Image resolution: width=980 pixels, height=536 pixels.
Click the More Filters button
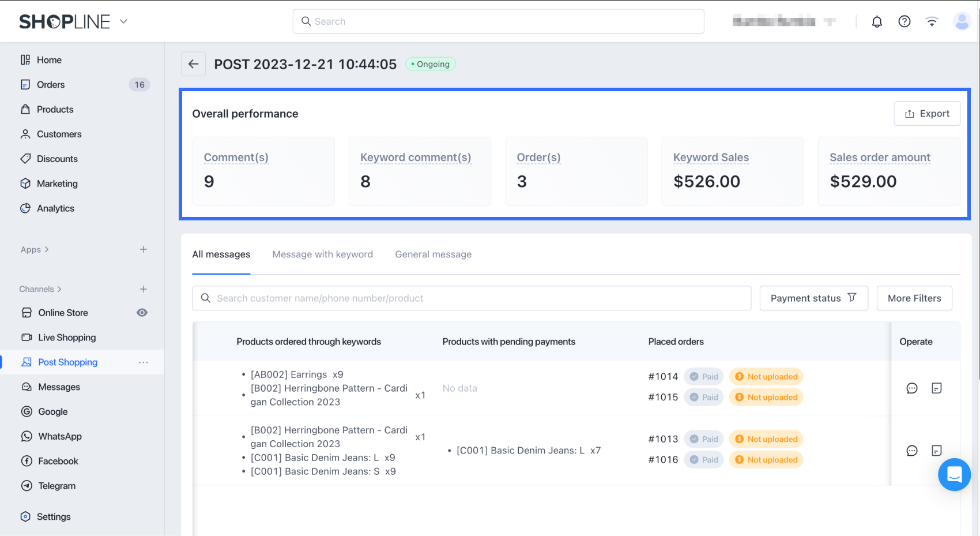pyautogui.click(x=914, y=298)
